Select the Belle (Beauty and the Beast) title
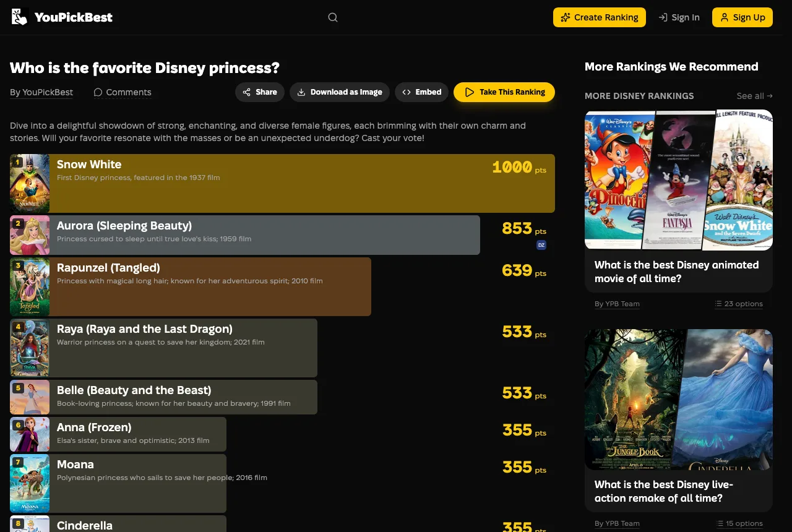 coord(134,390)
